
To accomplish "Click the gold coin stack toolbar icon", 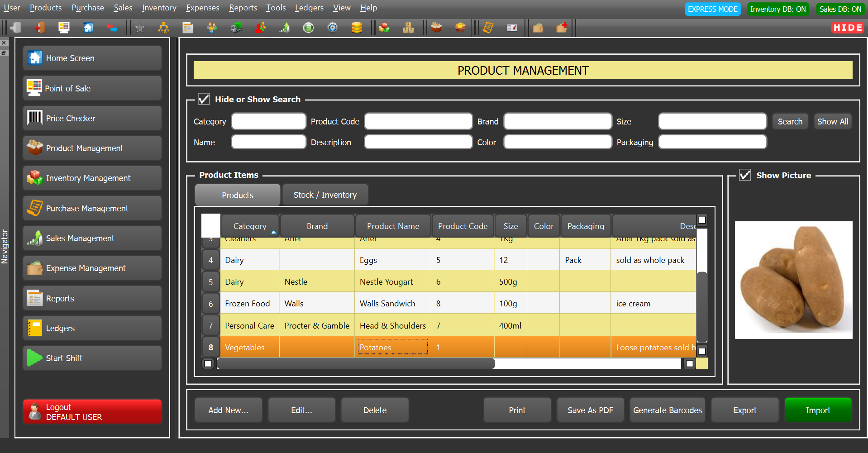I will 357,28.
